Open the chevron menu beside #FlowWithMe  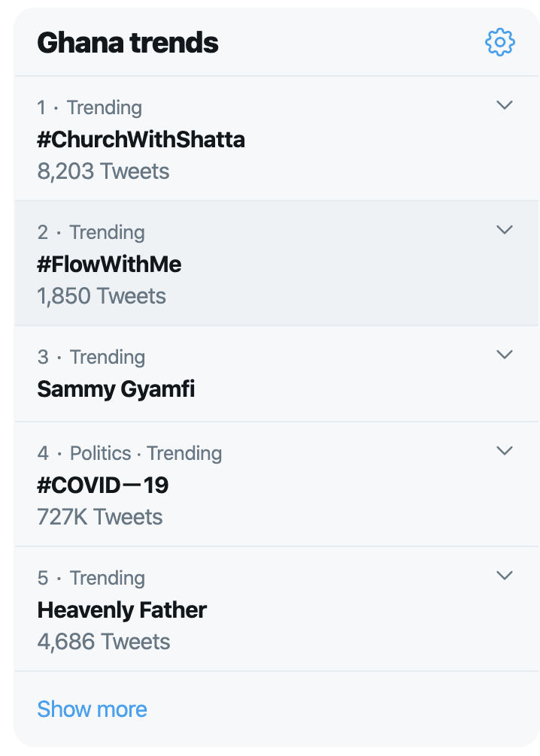pos(505,229)
